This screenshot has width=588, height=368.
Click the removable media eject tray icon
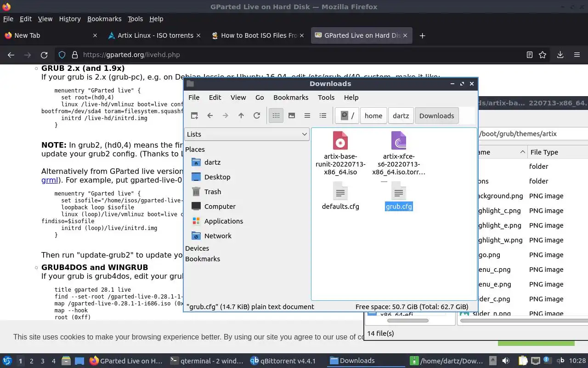492,361
